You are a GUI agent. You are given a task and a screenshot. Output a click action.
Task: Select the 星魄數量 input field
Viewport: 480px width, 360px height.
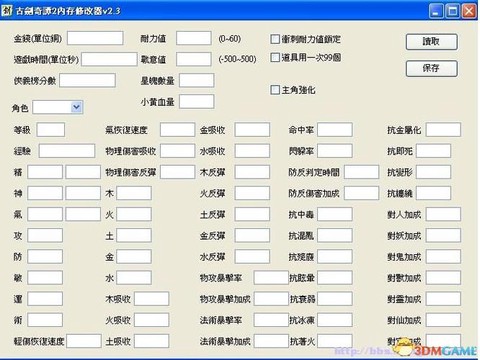197,80
